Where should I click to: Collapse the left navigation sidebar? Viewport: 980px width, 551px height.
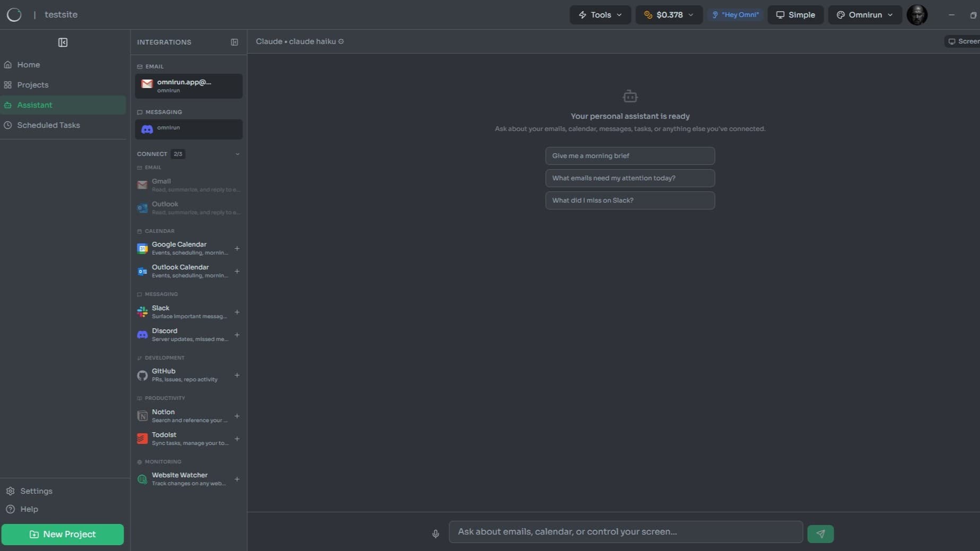point(63,42)
